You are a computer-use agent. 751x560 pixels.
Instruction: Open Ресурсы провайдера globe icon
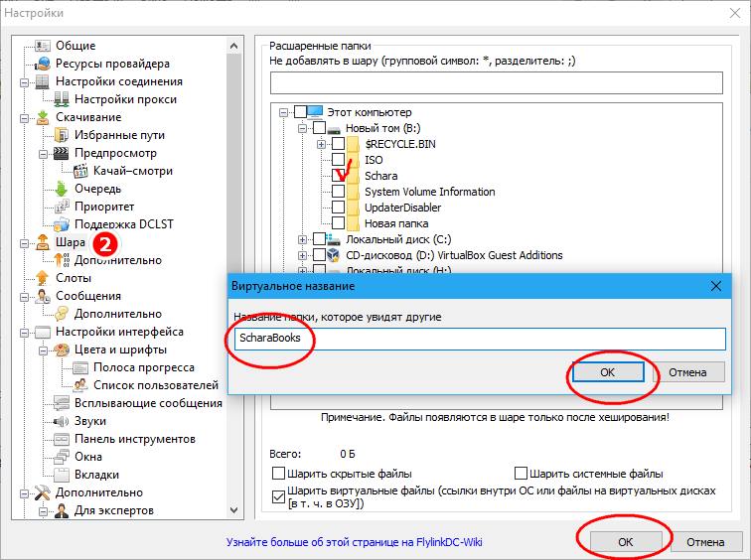(43, 64)
